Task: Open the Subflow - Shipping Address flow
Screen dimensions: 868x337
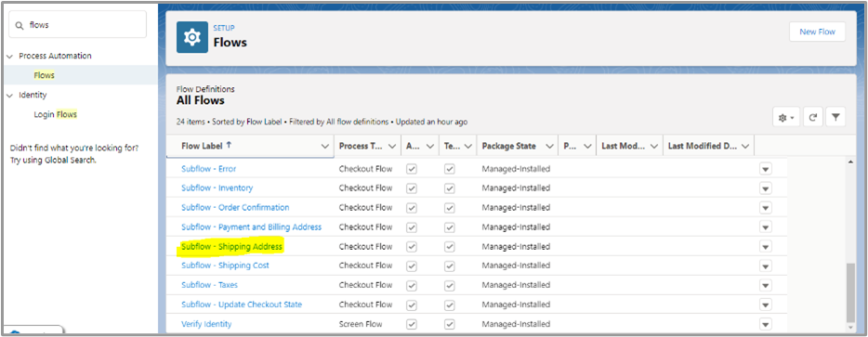Action: pos(232,246)
